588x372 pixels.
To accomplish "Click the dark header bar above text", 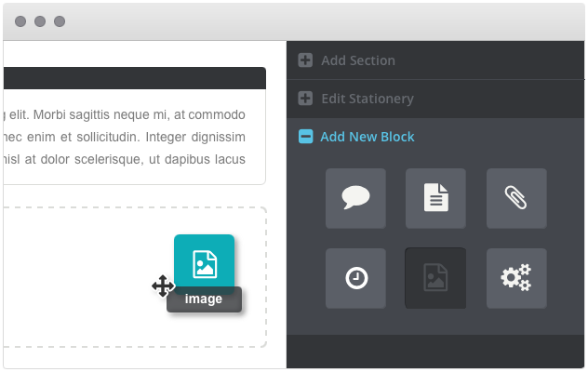I will tap(130, 77).
